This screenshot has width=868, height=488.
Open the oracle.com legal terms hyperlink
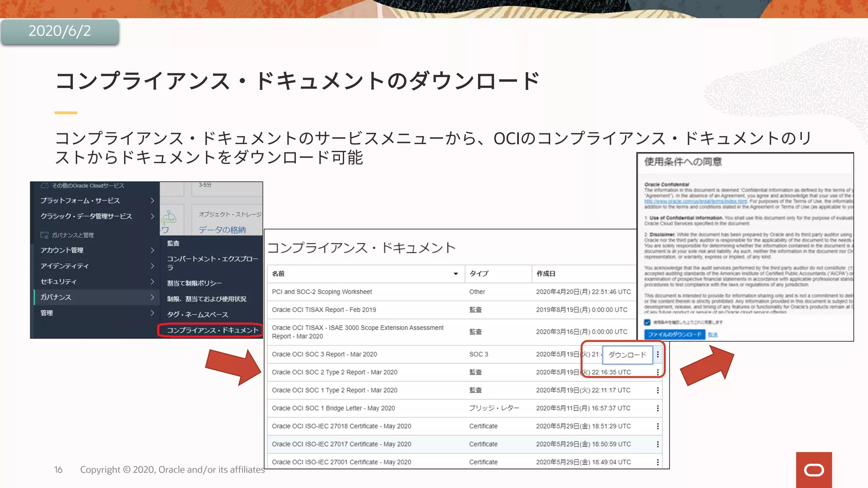pyautogui.click(x=696, y=201)
